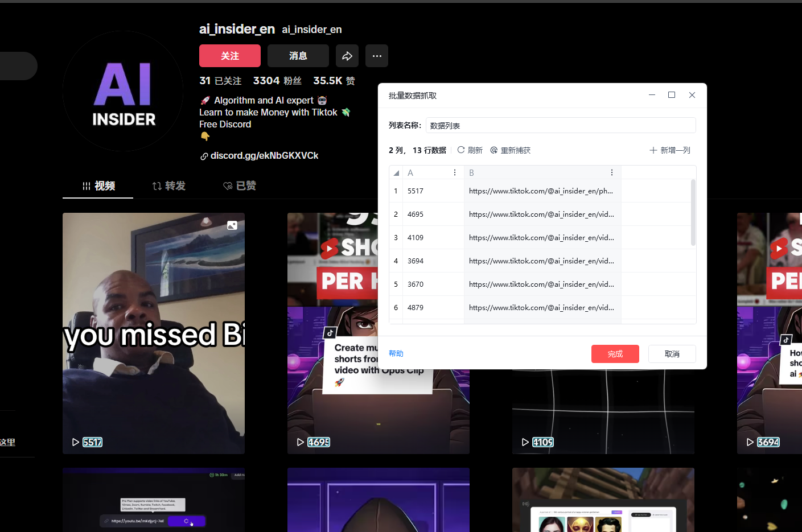The image size is (802, 532).
Task: Open the more options ellipsis on profile
Action: coord(377,56)
